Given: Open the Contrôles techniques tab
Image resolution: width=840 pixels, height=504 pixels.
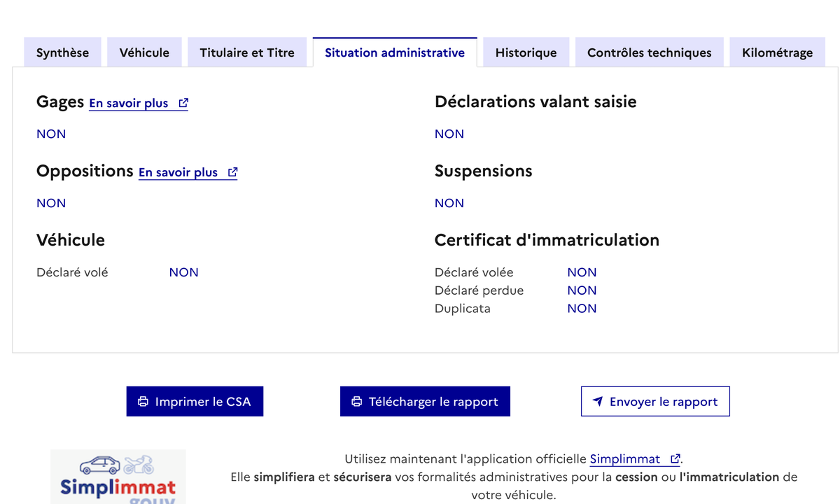Looking at the screenshot, I should [x=649, y=52].
